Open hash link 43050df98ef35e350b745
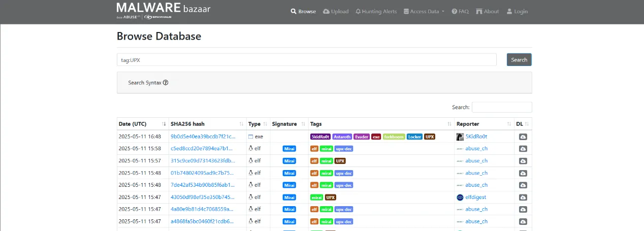Image resolution: width=644 pixels, height=231 pixels. point(203,197)
